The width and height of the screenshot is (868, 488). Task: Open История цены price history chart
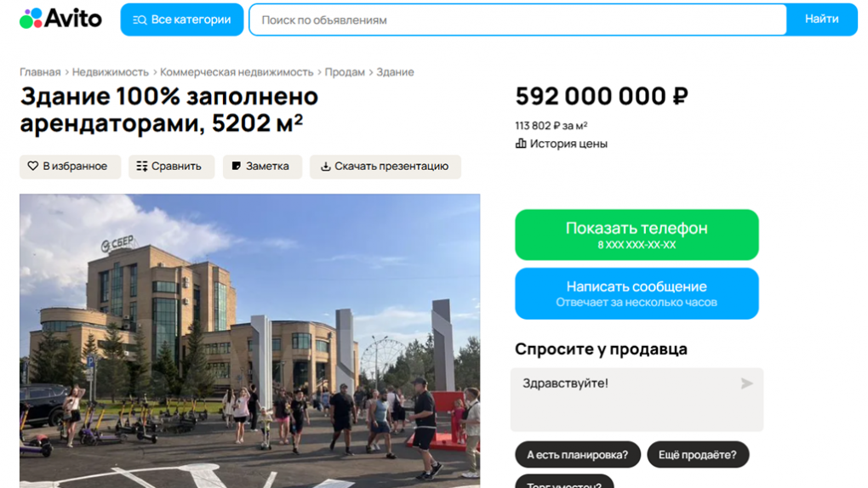(562, 144)
